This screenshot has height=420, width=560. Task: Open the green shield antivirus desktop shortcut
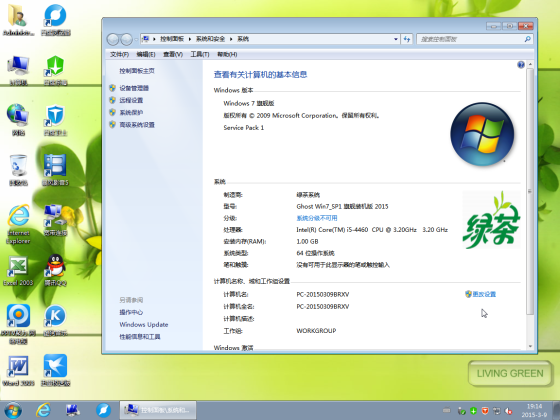click(x=55, y=71)
